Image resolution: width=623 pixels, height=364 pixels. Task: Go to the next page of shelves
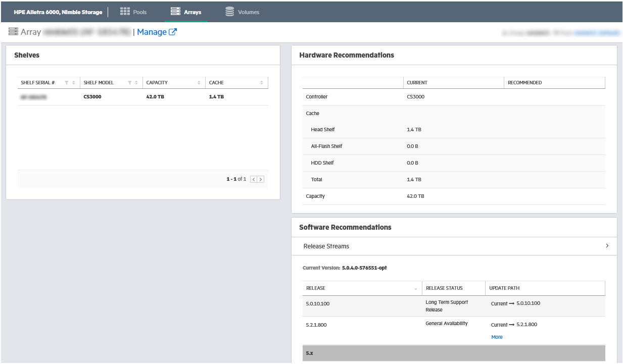[261, 179]
